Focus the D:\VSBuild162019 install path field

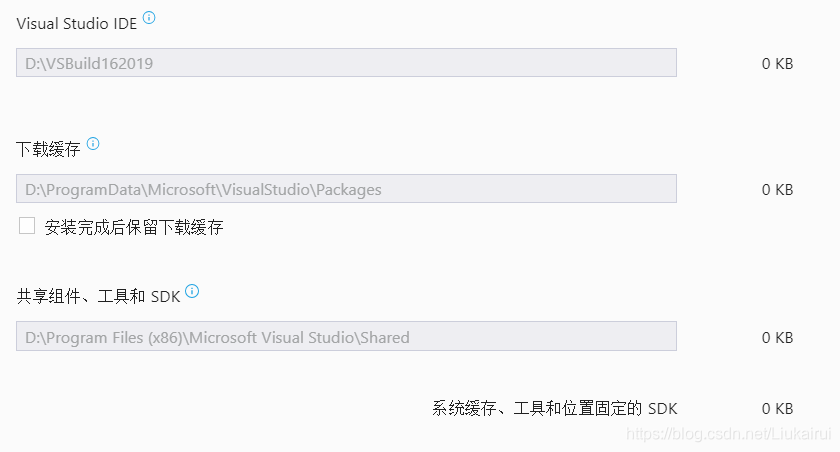[346, 63]
